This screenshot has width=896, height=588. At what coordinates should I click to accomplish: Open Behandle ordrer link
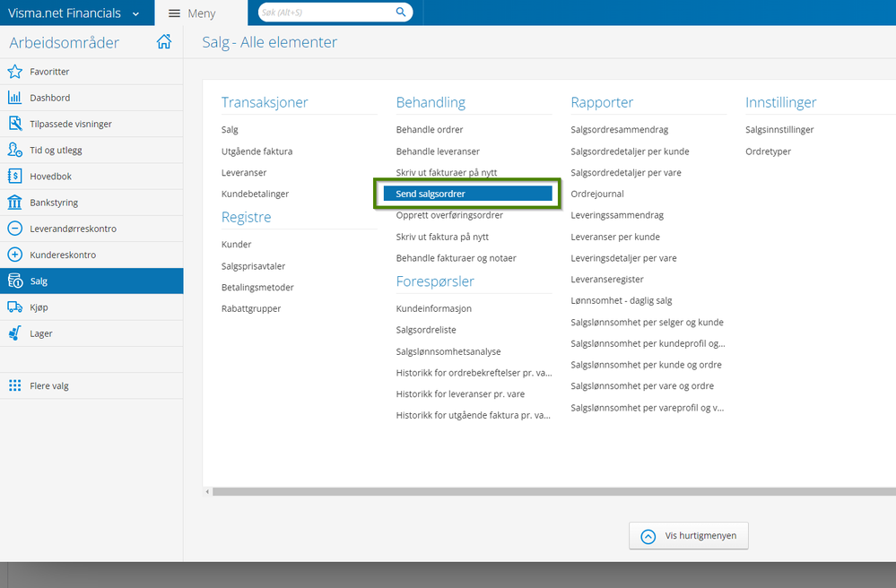[429, 130]
